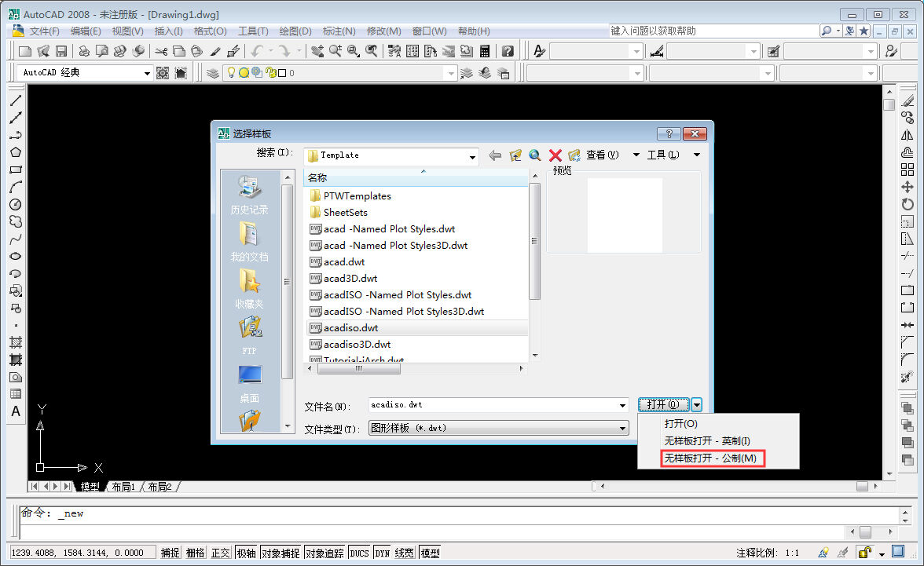Screen dimensions: 924x566
Task: Click the 桌面 (Desktop) icon in the sidebar
Action: [249, 382]
